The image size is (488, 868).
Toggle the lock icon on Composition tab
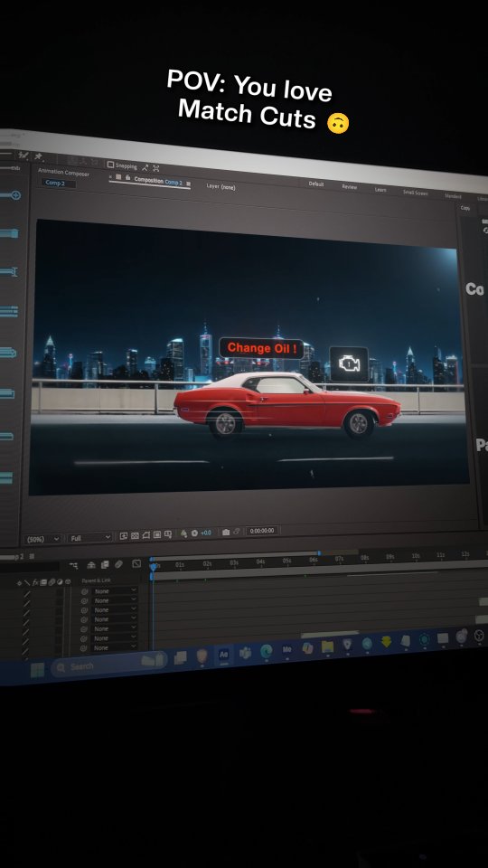[127, 177]
